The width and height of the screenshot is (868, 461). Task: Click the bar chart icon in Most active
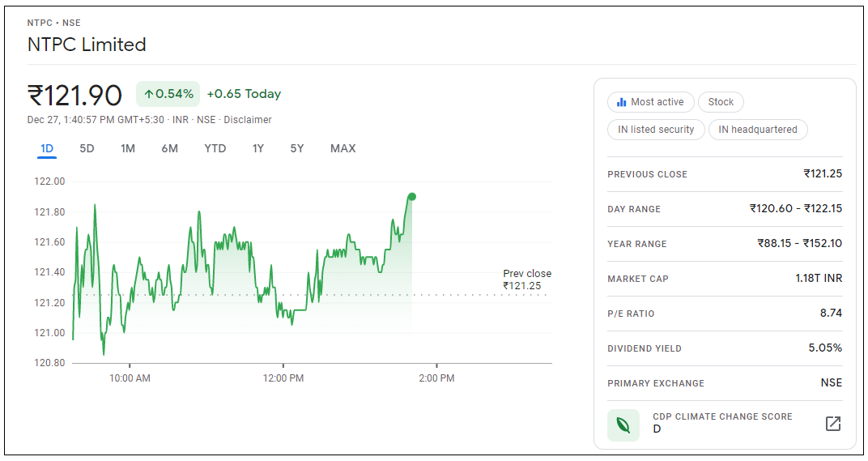click(x=621, y=102)
